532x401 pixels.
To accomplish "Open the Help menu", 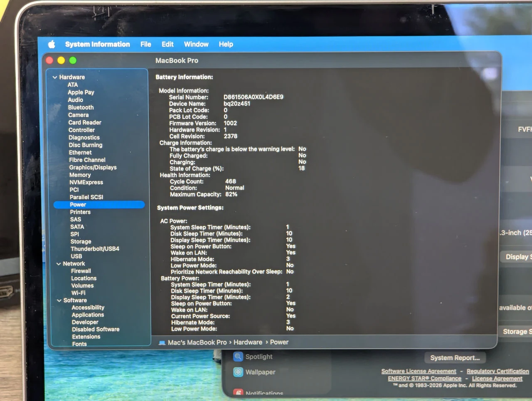I will (x=226, y=44).
